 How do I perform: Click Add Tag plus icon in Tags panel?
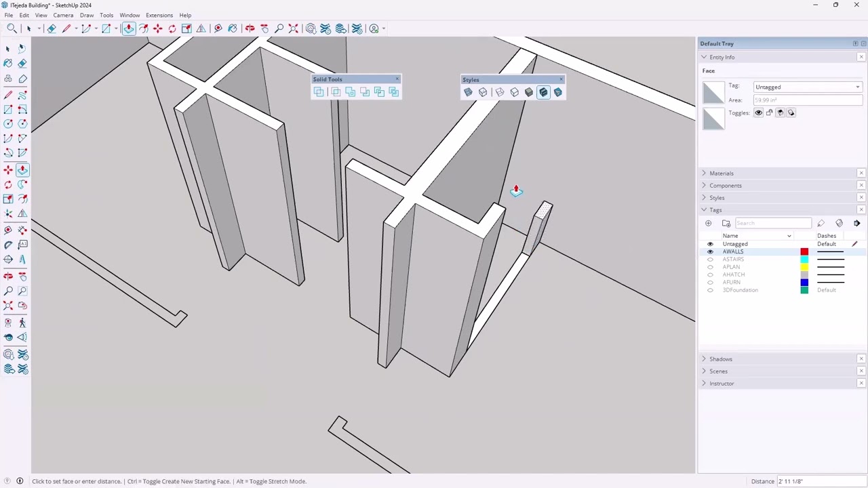point(708,223)
